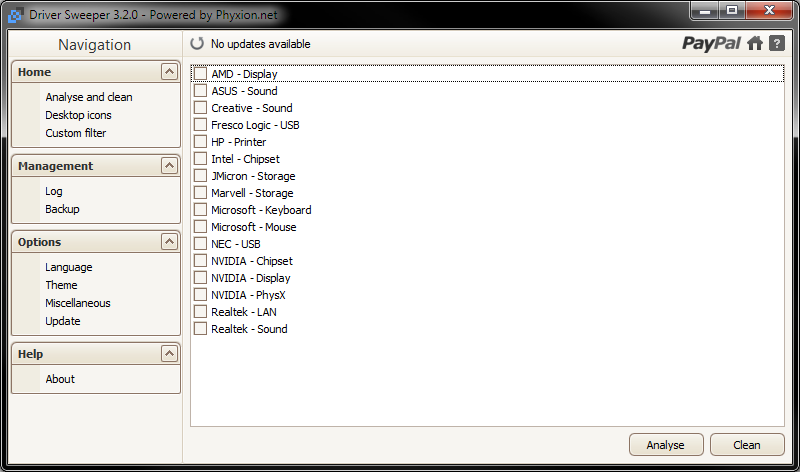Image resolution: width=800 pixels, height=472 pixels.
Task: Select the NVIDIA - Display checkbox
Action: point(201,278)
